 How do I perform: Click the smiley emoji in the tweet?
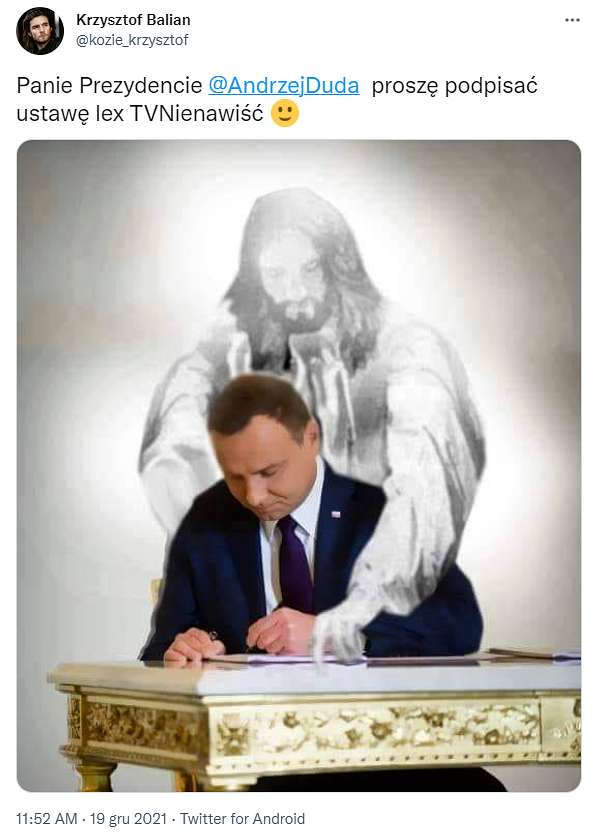tap(285, 113)
